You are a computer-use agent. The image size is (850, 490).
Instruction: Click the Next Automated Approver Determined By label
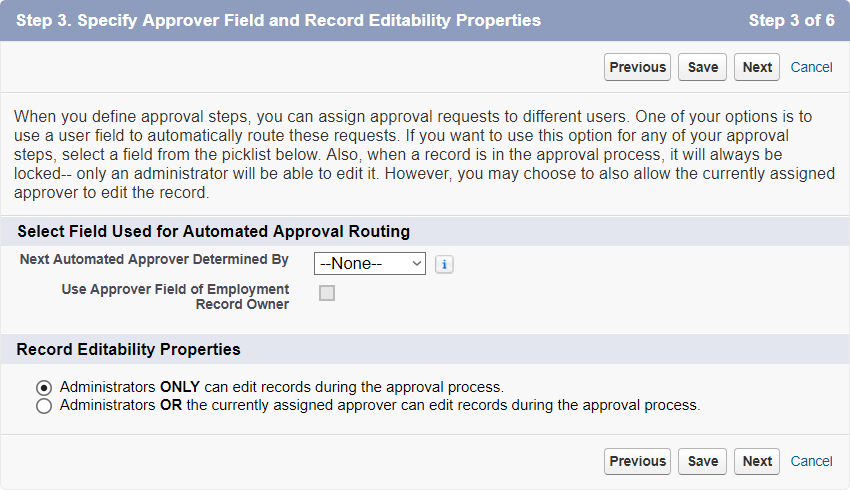point(154,260)
